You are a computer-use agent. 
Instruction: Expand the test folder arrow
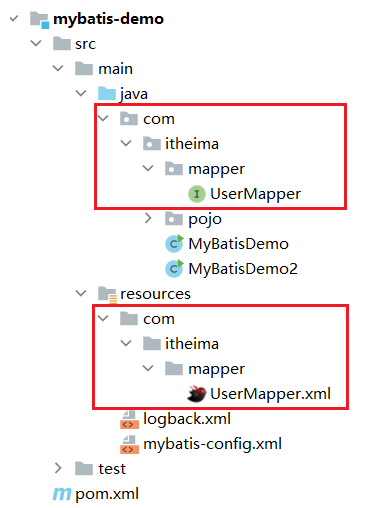click(58, 468)
